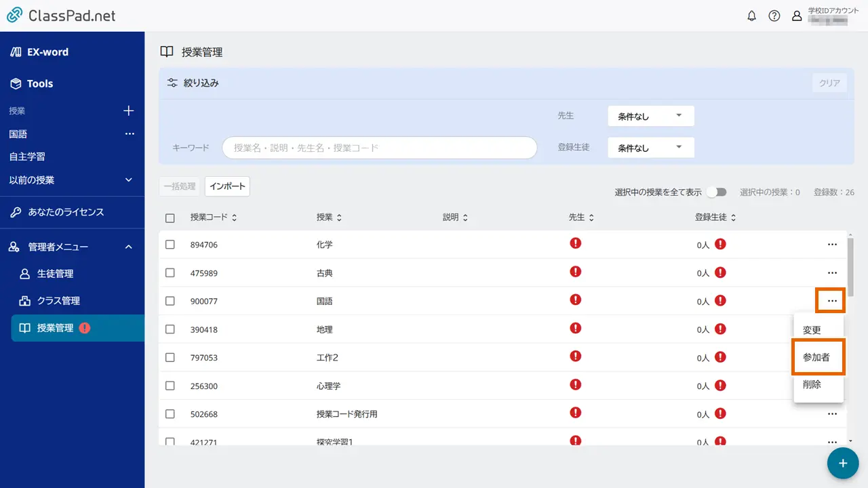Open the school account user icon
Viewport: 868px width, 488px height.
click(797, 16)
